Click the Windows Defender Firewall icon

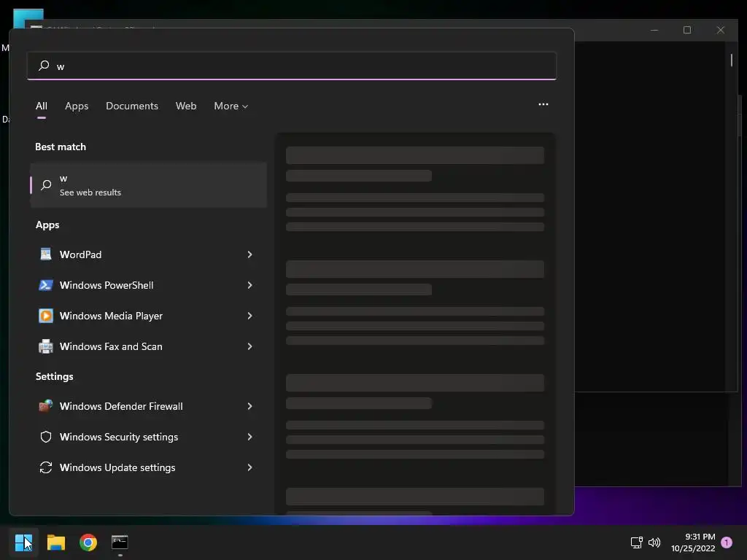click(46, 405)
